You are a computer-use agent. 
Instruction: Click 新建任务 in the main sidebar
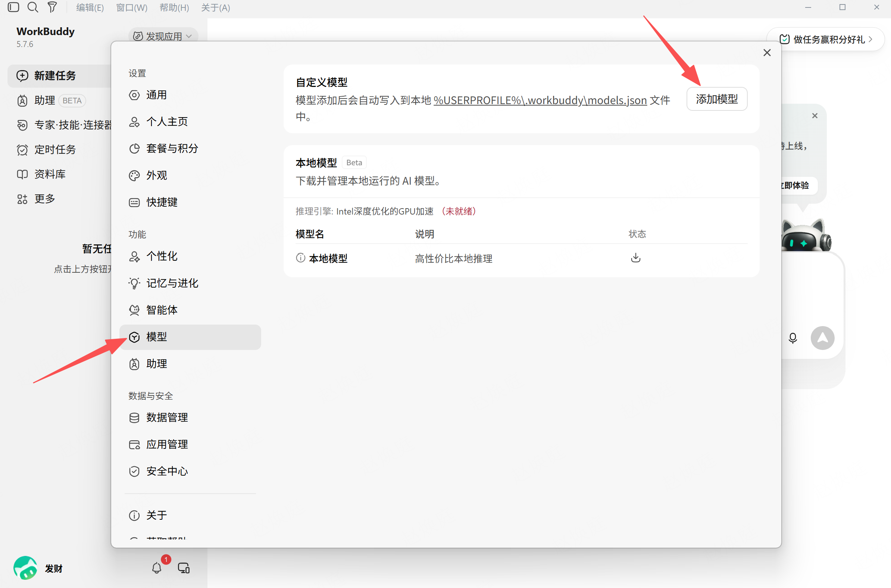60,76
